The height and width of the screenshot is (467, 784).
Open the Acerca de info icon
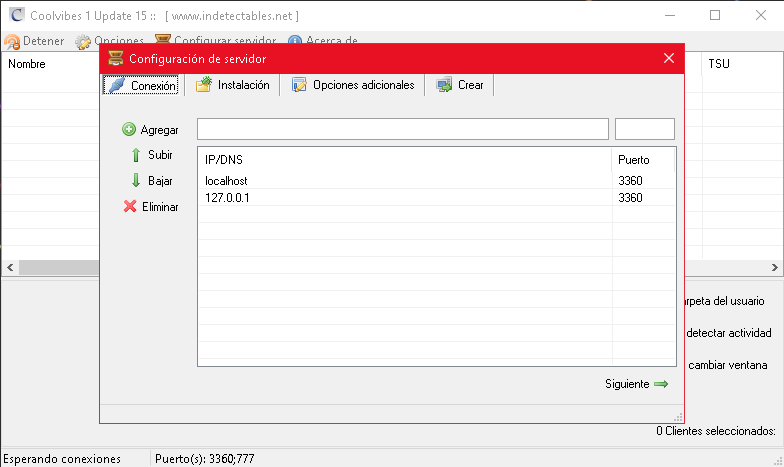[x=295, y=41]
